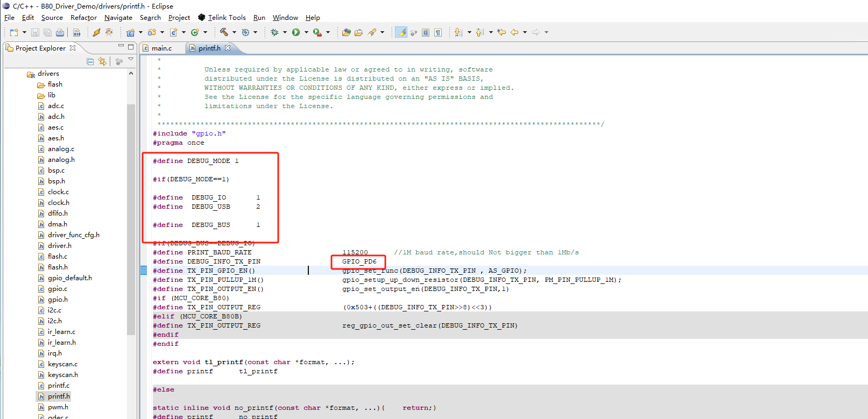Minimize the Project Explorer panel
Viewport: 868px width, 419px height.
point(121,46)
